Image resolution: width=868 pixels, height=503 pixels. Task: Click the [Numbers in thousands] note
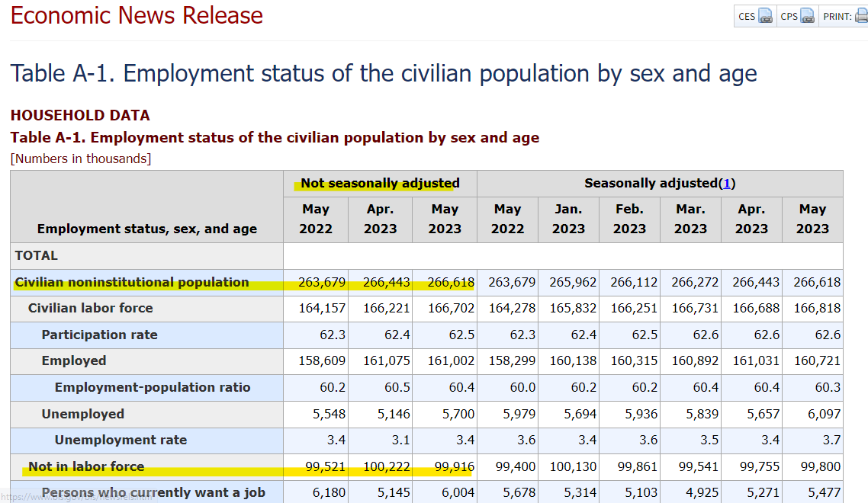pyautogui.click(x=81, y=159)
